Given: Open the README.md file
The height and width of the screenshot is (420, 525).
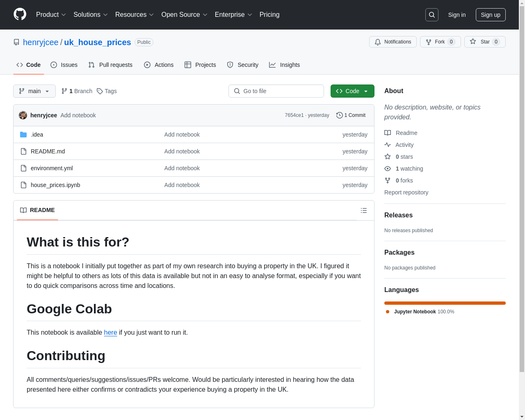Looking at the screenshot, I should (48, 151).
